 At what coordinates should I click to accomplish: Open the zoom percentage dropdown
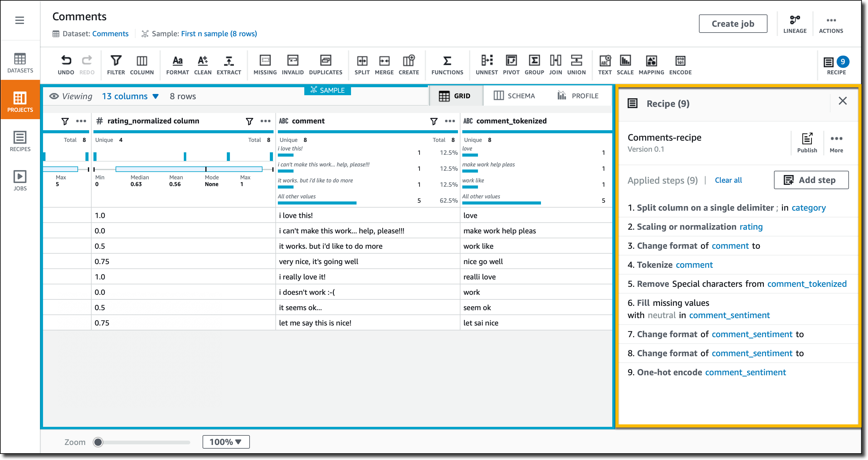[x=226, y=442]
